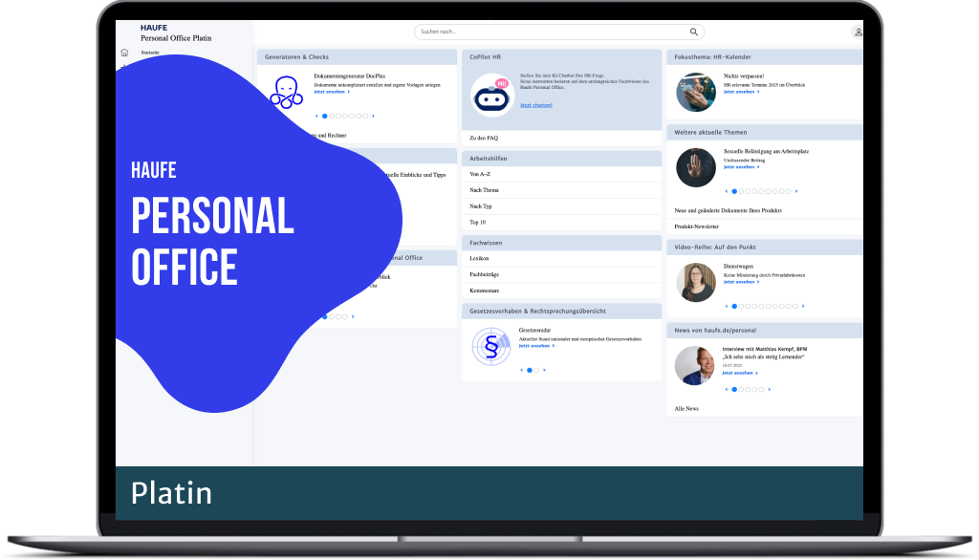Click the Sexuelle Belästigung am Arbeitsplatz title

click(x=766, y=152)
